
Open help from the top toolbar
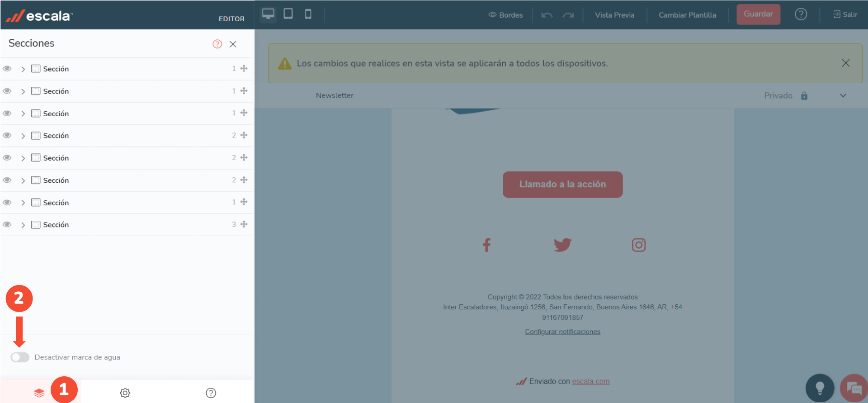801,14
